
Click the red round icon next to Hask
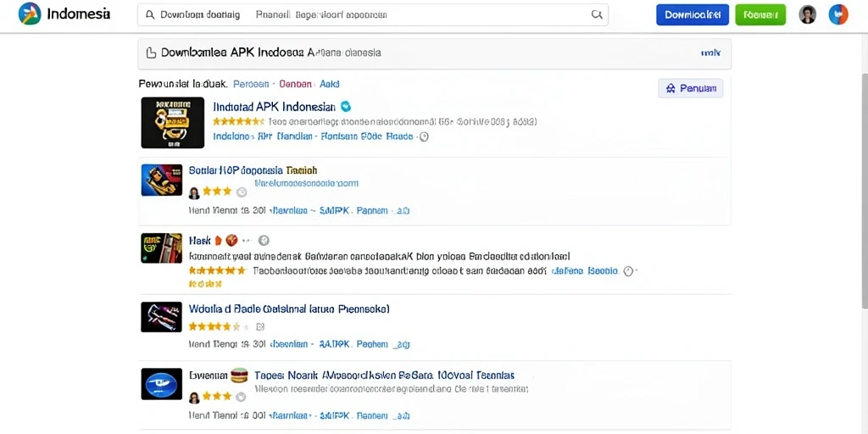point(231,240)
